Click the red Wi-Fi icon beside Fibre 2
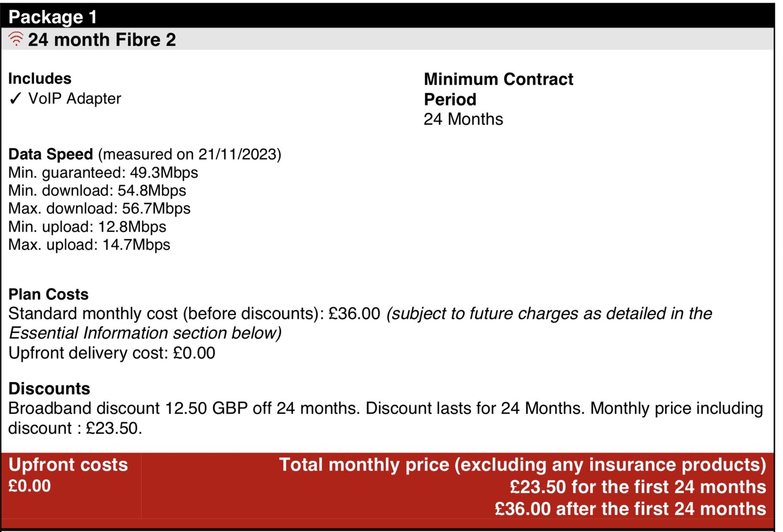783x532 pixels. pos(16,39)
